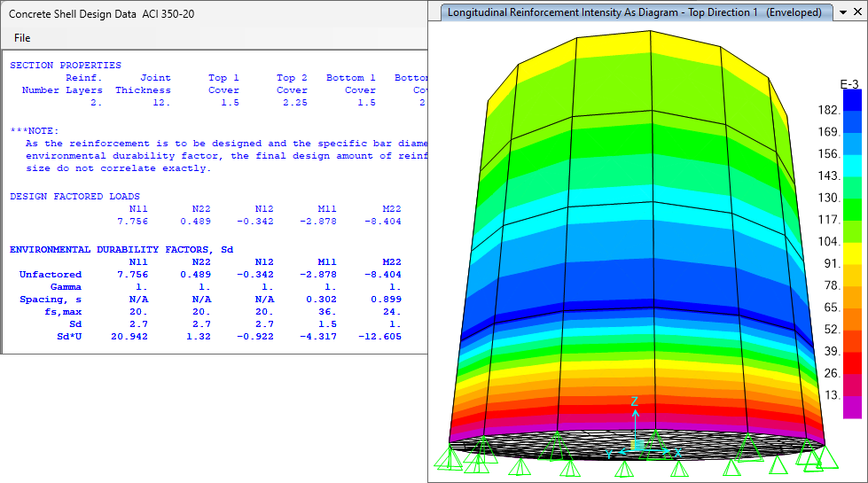This screenshot has width=868, height=483.
Task: Click the dark blue swatch above 182
Action: [852, 99]
